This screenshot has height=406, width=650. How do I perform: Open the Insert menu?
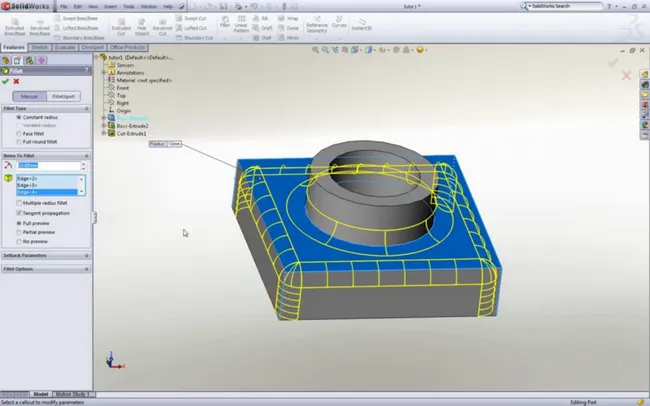(110, 7)
